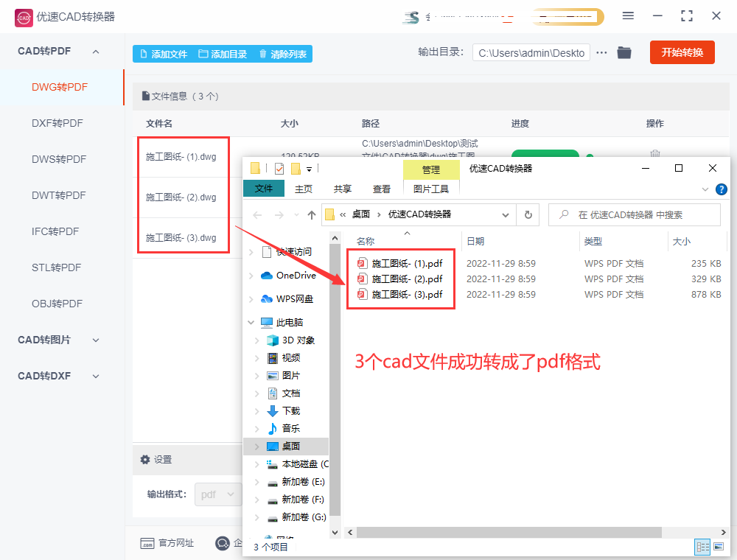Select OBJ转PDF in sidebar
The height and width of the screenshot is (560, 737).
click(x=57, y=304)
